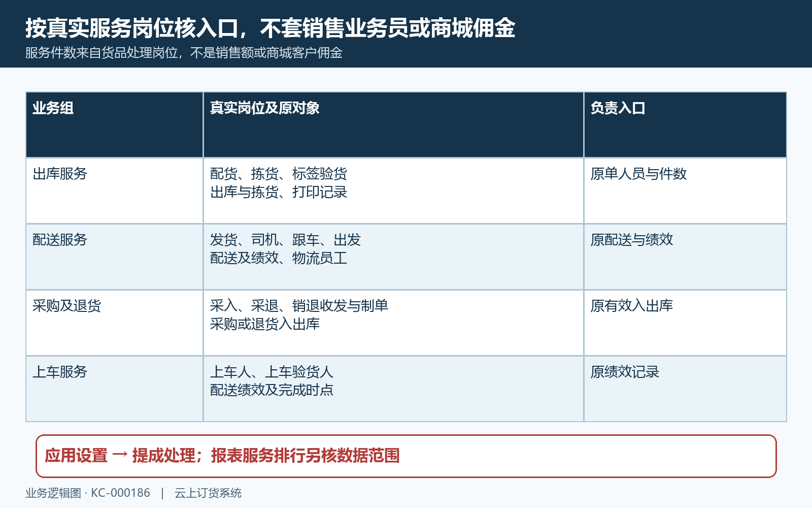
Task: Click the footer text 云上订货系统
Action: (x=208, y=493)
